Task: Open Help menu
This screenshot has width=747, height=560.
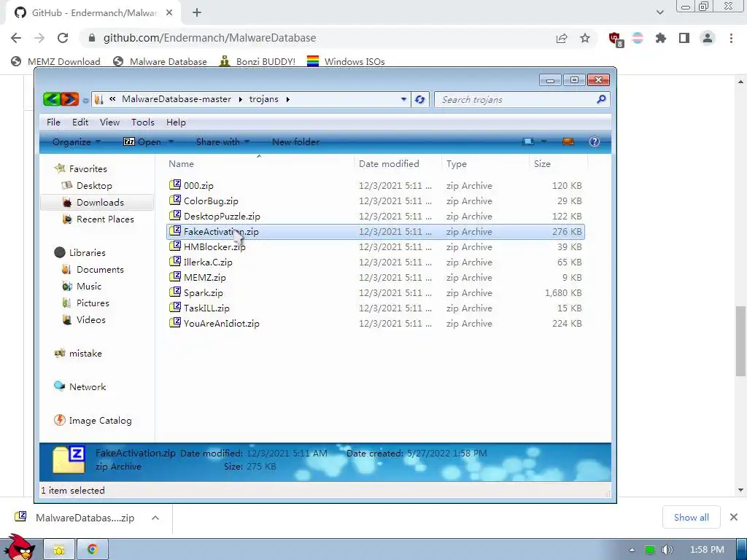Action: point(176,122)
